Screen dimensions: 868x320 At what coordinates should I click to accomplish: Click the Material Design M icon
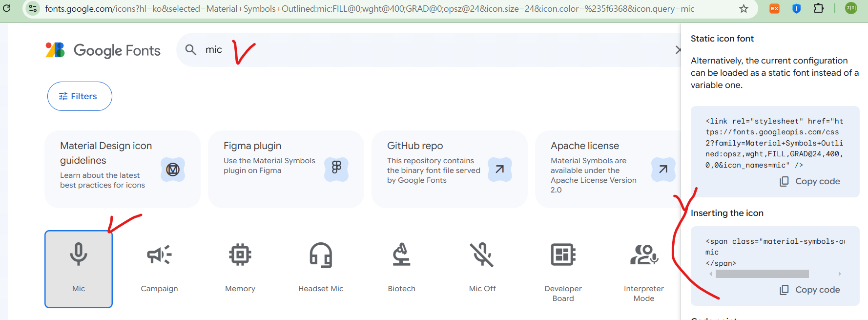(173, 170)
